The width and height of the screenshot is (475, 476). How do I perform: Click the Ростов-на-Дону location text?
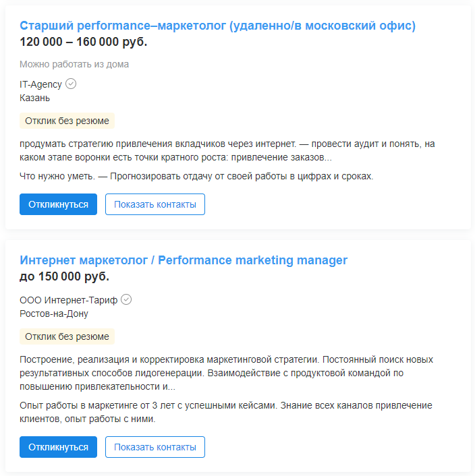(x=54, y=314)
